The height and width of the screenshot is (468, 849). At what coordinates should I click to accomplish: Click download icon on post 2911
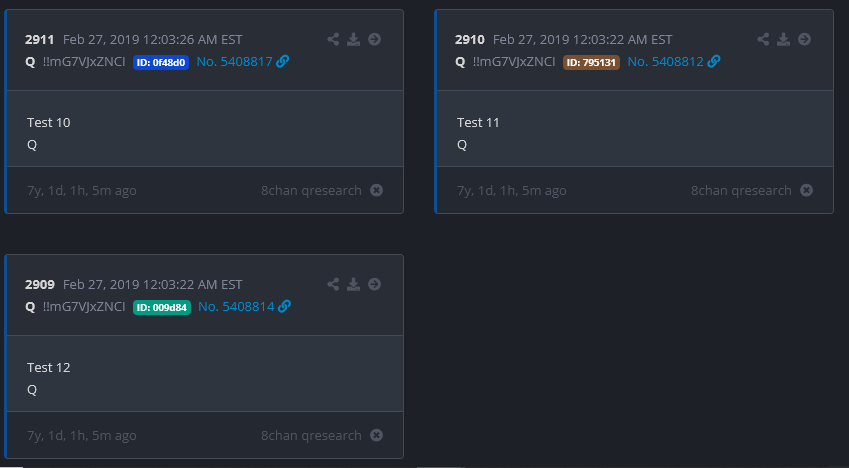click(x=354, y=39)
